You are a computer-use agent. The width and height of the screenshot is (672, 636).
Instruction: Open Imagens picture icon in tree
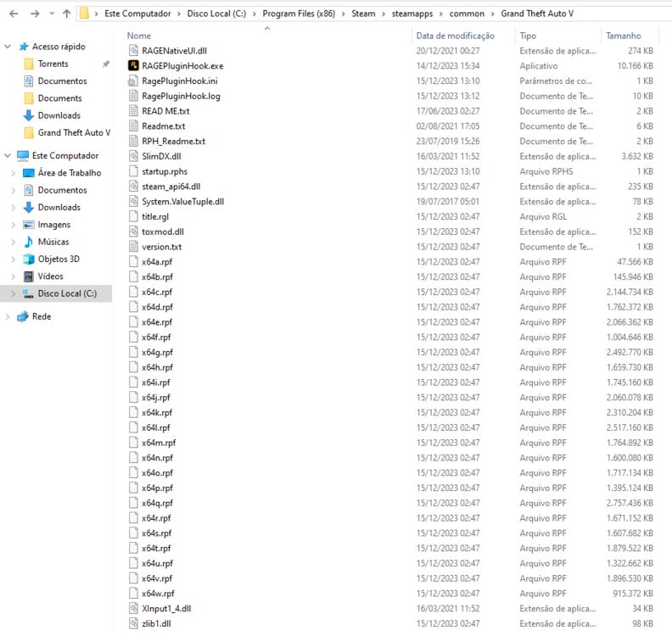click(29, 225)
